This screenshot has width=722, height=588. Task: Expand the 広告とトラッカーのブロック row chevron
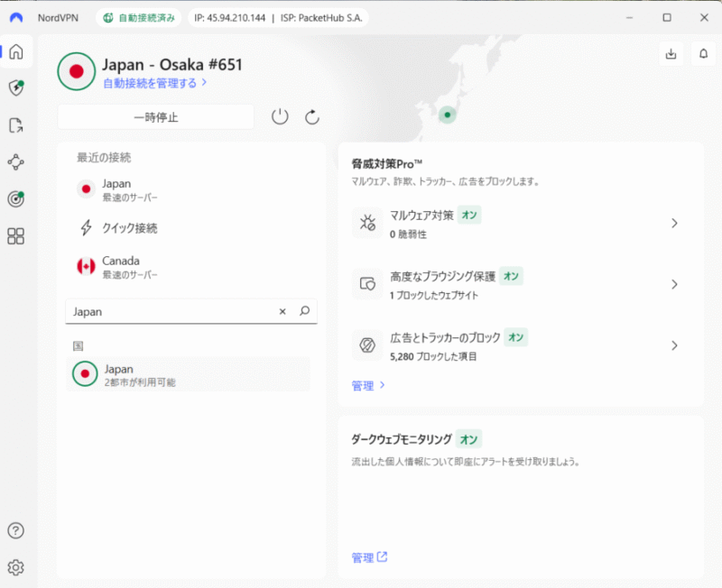674,345
